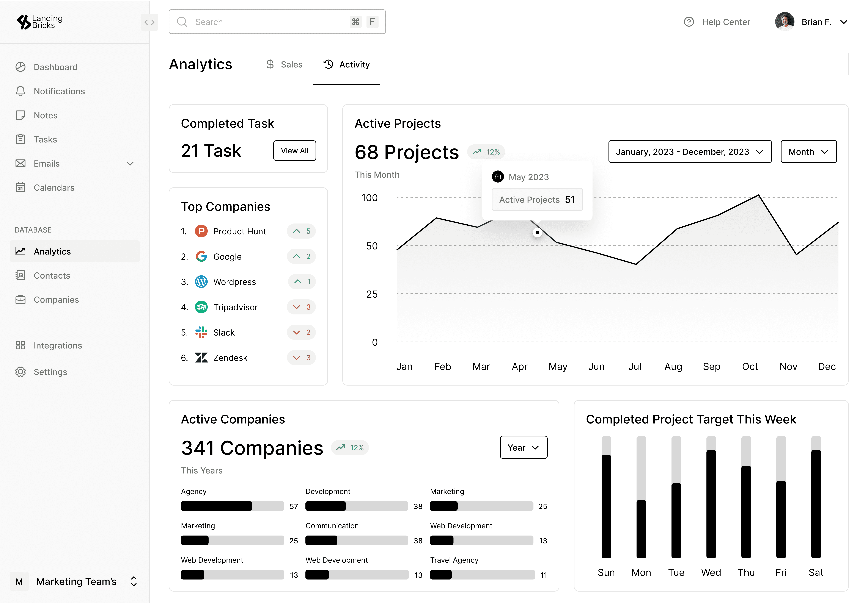
Task: Click the Landing Bricks logo
Action: [x=40, y=22]
